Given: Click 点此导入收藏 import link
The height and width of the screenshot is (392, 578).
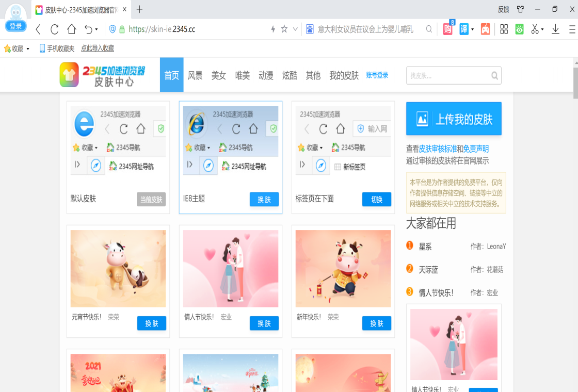Looking at the screenshot, I should coord(98,48).
